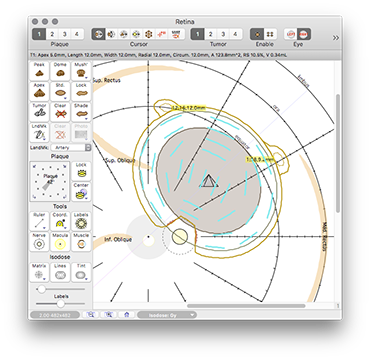Activate the Tumor drawing tool
The image size is (370, 360).
39,112
